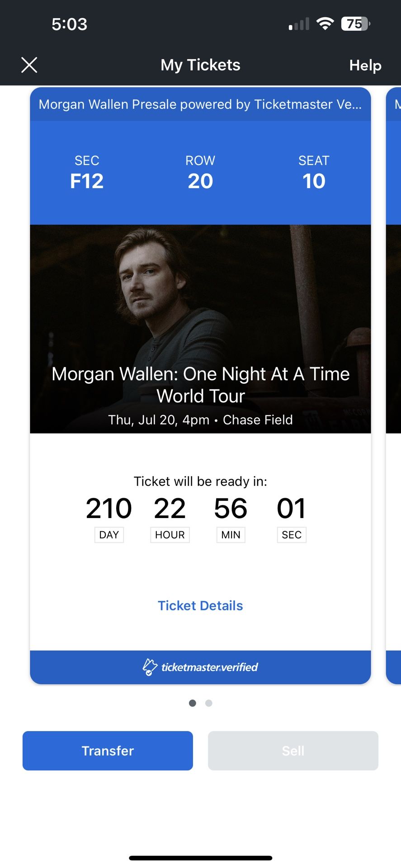Tap the cellular signal bars icon
This screenshot has height=868, width=401.
299,24
